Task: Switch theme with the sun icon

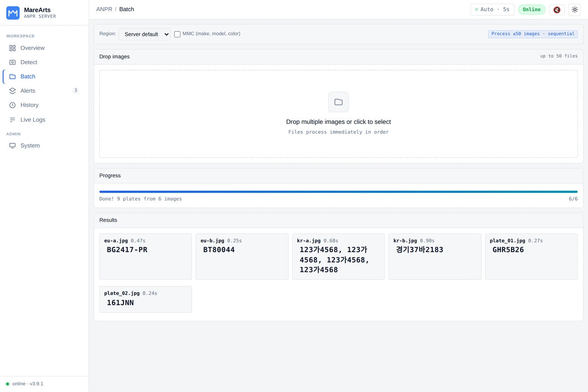Action: tap(575, 10)
